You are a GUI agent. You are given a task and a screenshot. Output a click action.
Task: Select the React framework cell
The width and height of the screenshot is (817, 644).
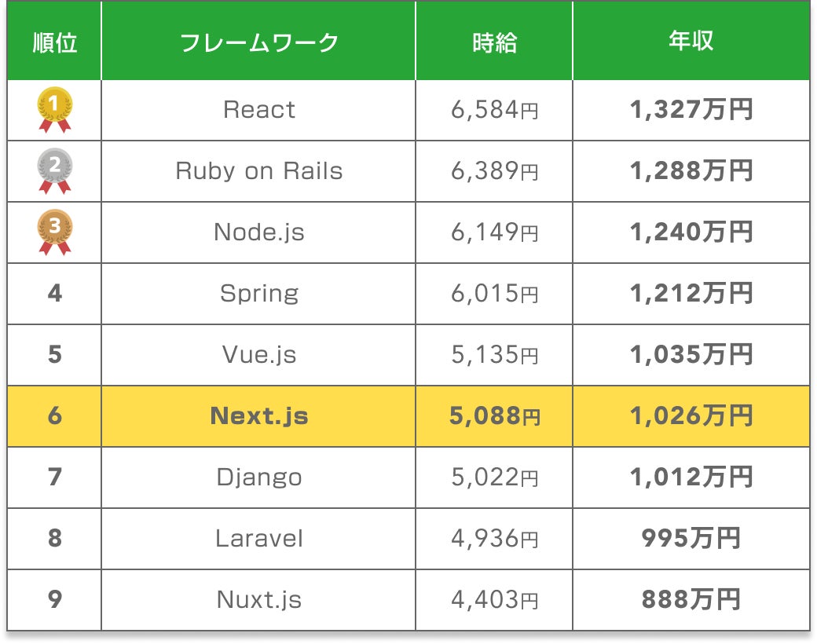point(259,109)
